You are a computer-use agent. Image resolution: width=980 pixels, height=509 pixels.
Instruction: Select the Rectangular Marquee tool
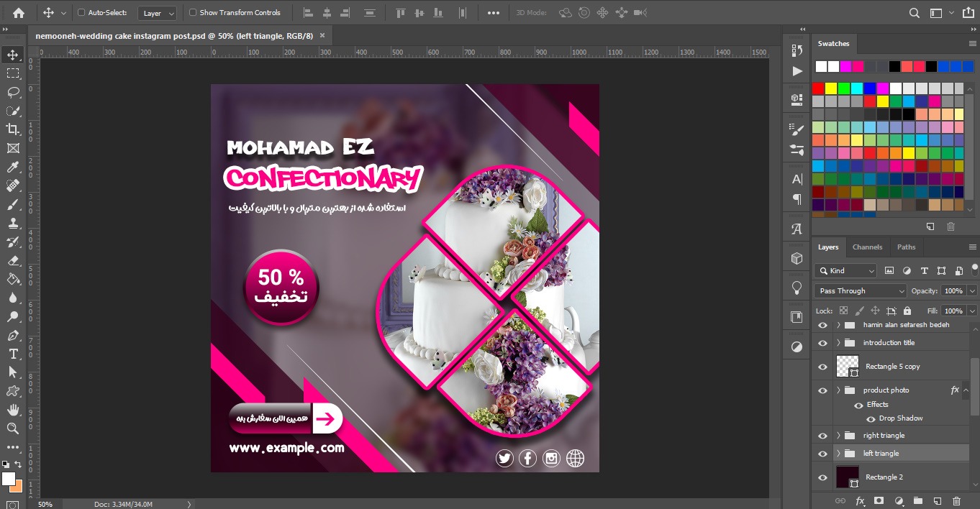pos(13,73)
